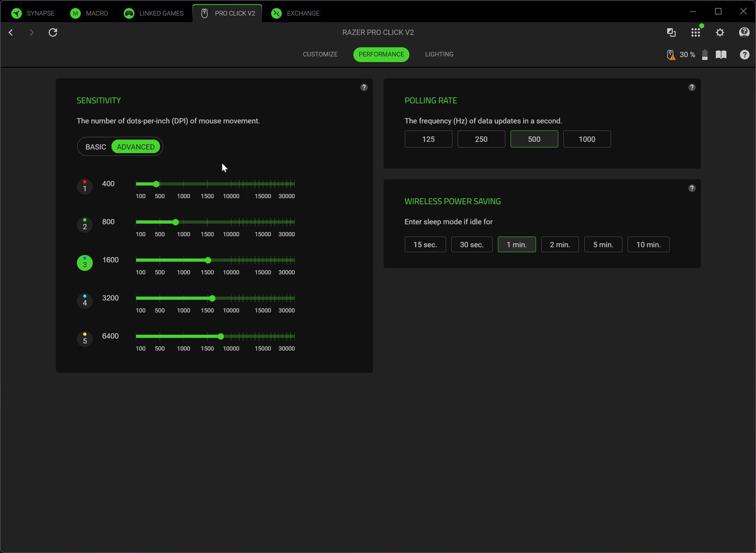Go forward with the right arrow

(x=31, y=32)
